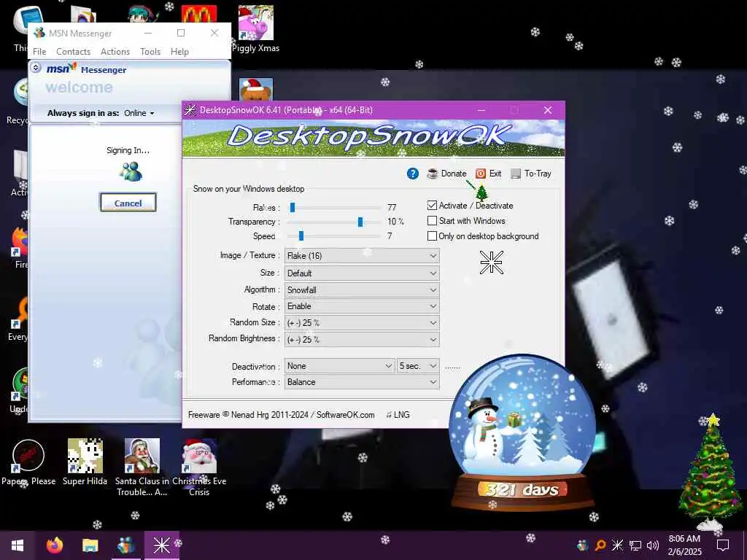
Task: Open the blue help question mark icon
Action: tap(413, 174)
